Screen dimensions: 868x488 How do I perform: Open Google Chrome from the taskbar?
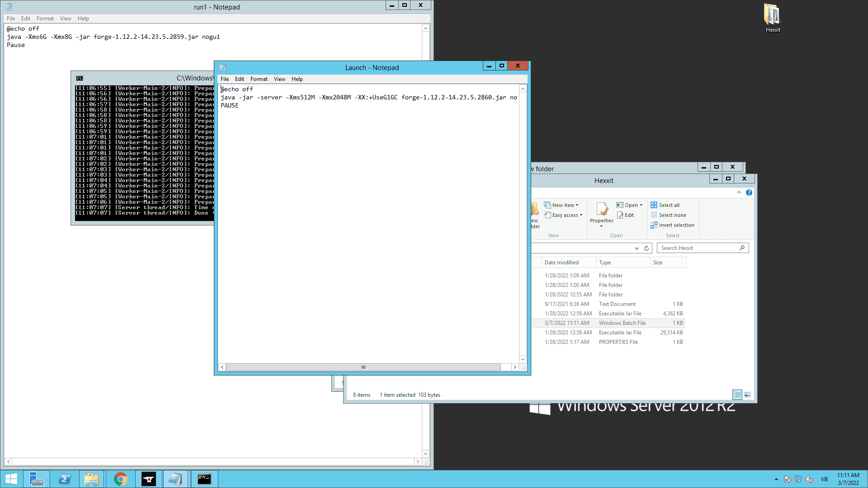click(120, 479)
